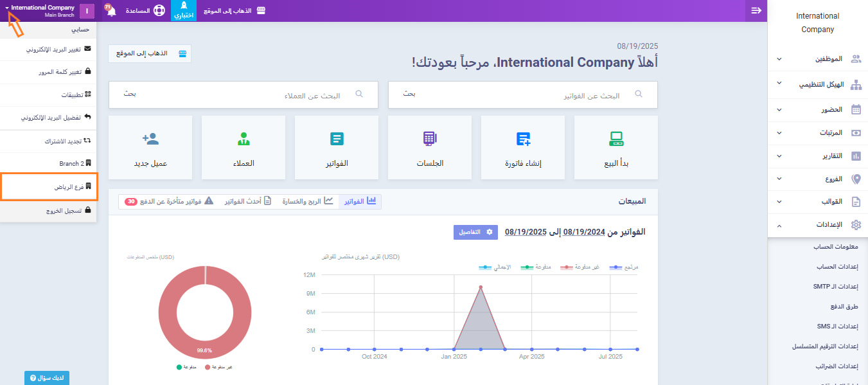Click the Create Invoice (إنشاء فاتورة) icon

pyautogui.click(x=523, y=139)
